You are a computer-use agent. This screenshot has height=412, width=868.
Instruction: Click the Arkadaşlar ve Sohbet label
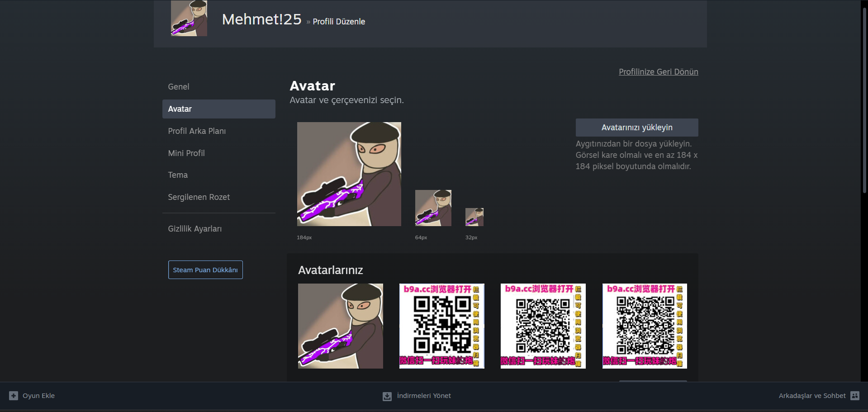[x=812, y=396]
